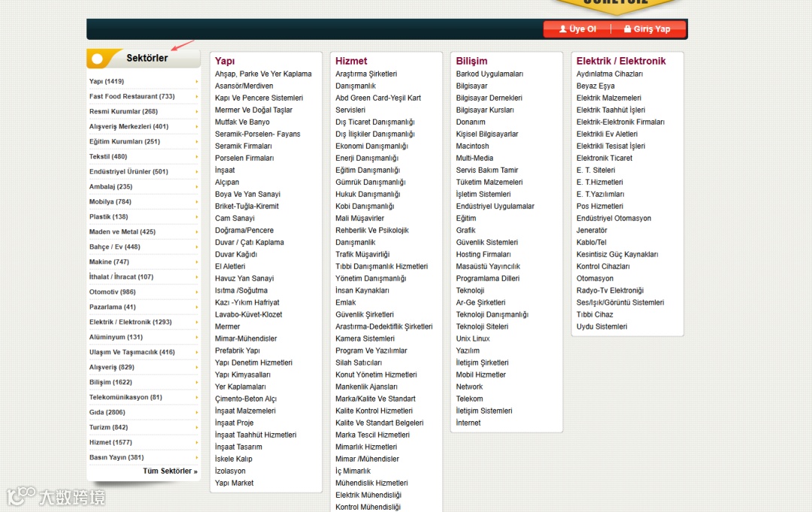Expand arrow next to Fast Food Restaurant (733)
Image resolution: width=812 pixels, height=512 pixels.
pyautogui.click(x=197, y=97)
